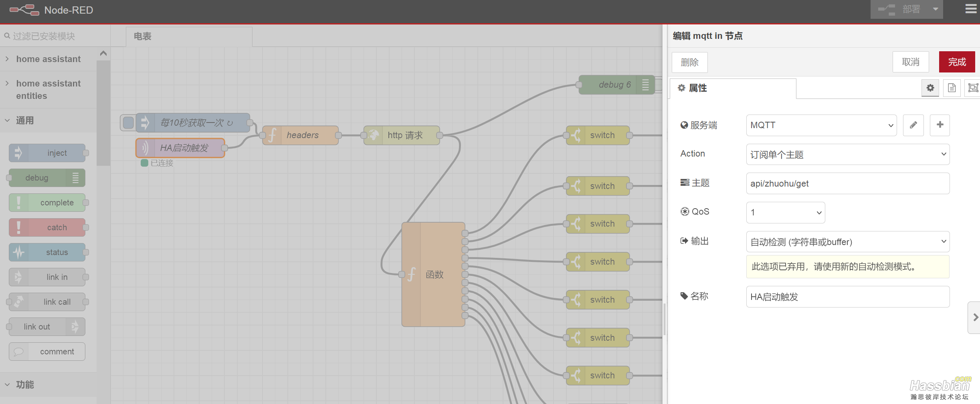Select the link in palette node
Screen dimensions: 980x404
47,277
